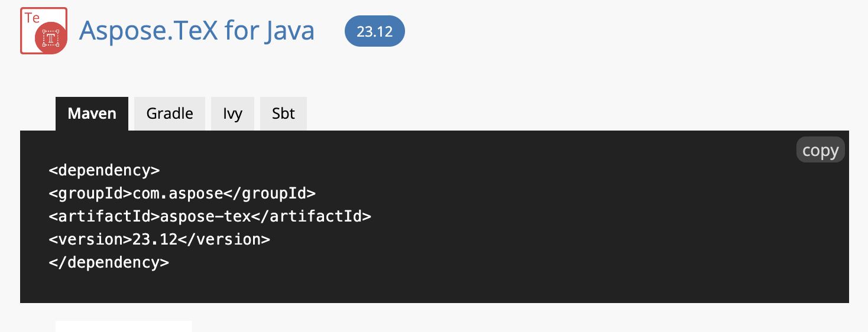
Task: Open the Aspose.TeX for Java title link
Action: pyautogui.click(x=197, y=31)
